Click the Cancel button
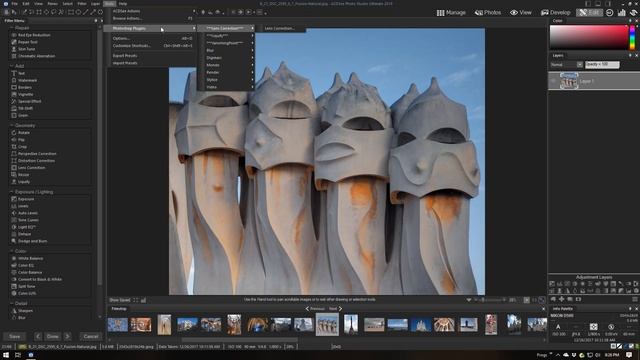The height and width of the screenshot is (360, 640). point(91,337)
